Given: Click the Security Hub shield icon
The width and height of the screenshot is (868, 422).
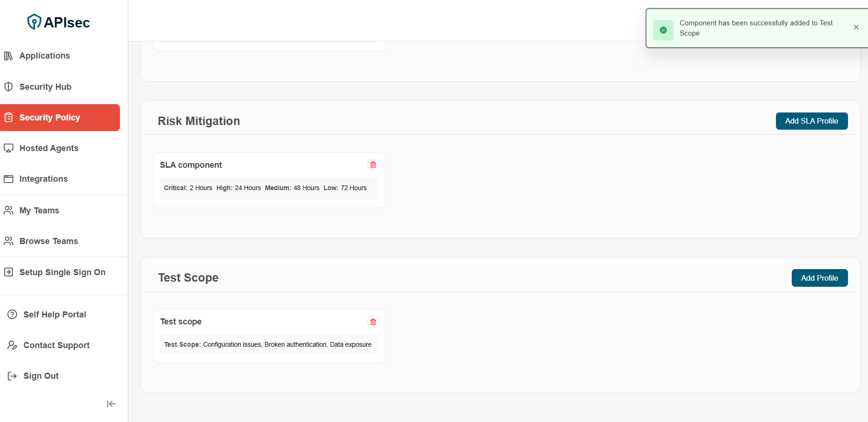Looking at the screenshot, I should pos(8,87).
